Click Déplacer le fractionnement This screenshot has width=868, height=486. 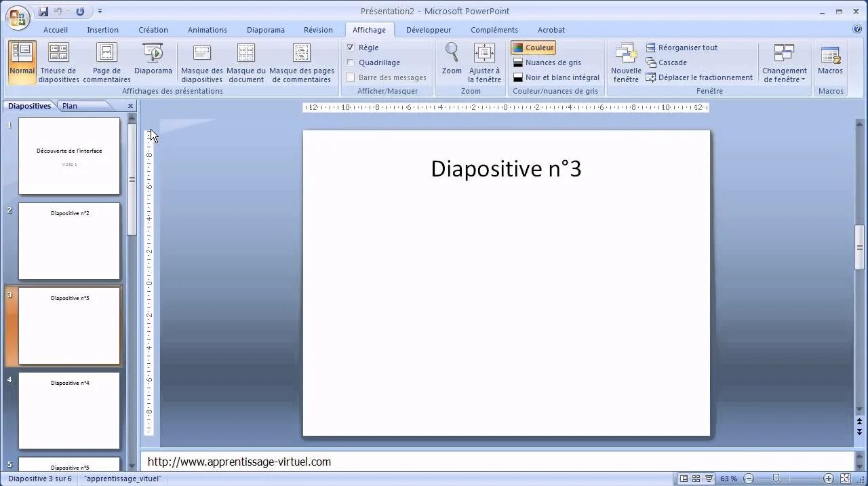tap(699, 77)
